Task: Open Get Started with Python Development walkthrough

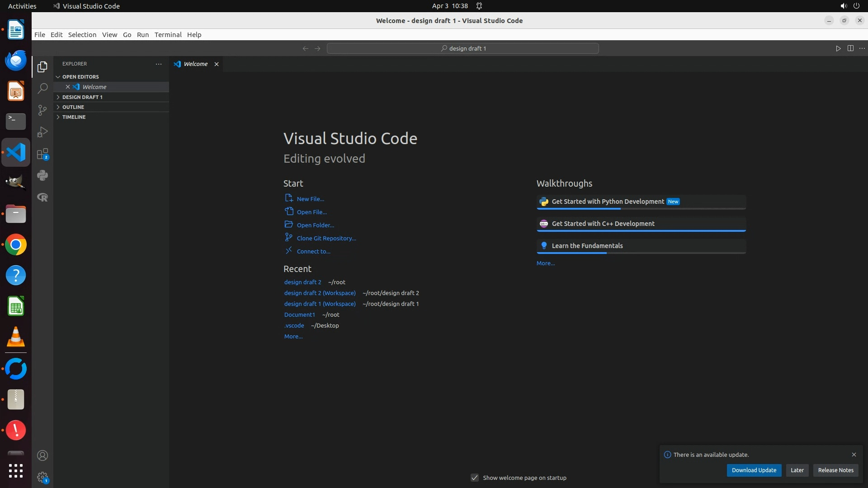Action: click(608, 202)
